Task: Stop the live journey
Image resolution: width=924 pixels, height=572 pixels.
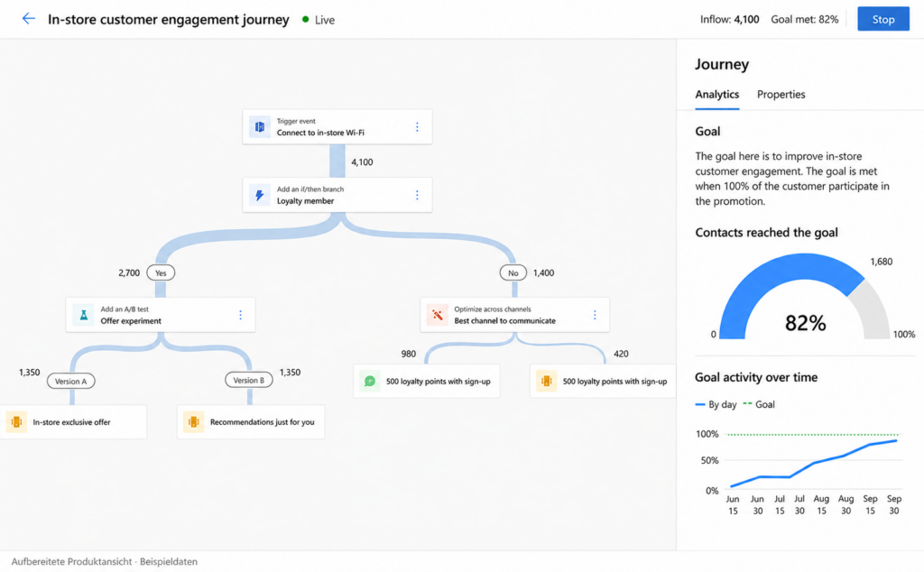Action: coord(882,19)
